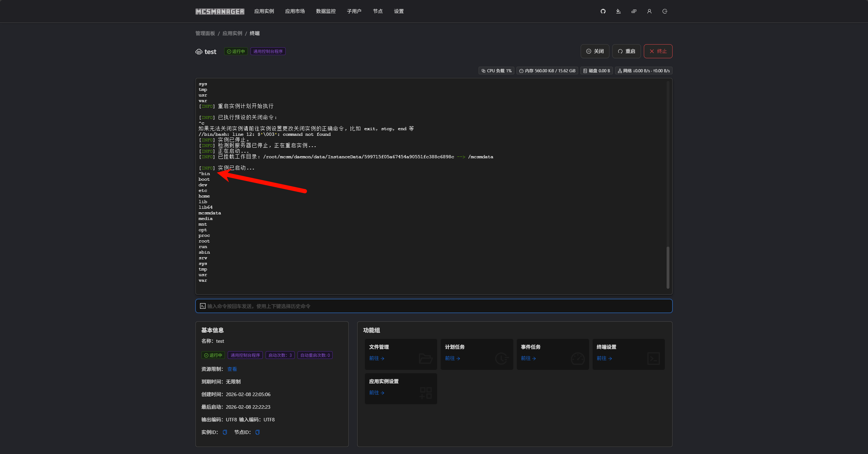Click the paint bucket theme icon
The image size is (868, 454).
tap(618, 11)
